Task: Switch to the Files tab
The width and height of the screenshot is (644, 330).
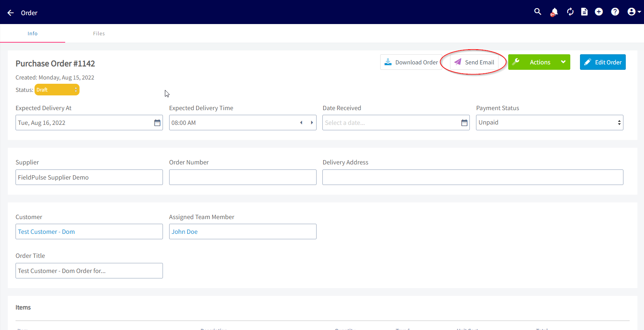Action: pos(99,33)
